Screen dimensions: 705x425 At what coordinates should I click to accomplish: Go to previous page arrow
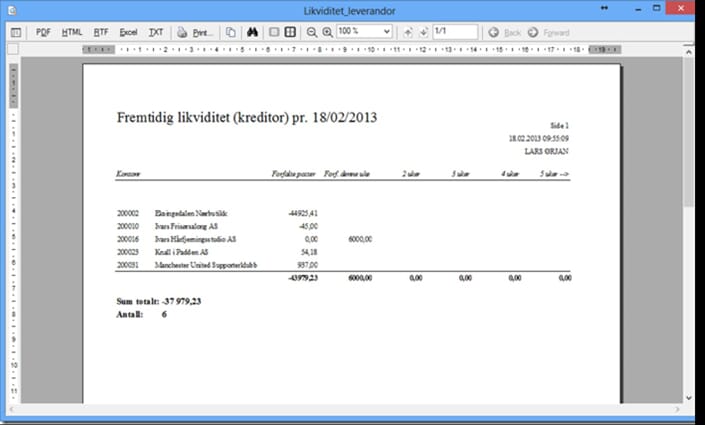pos(408,32)
